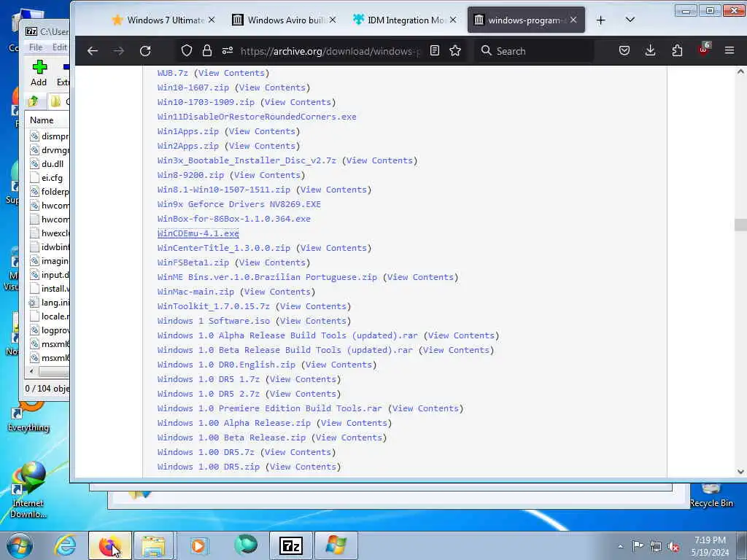747x560 pixels.
Task: Show hidden tray icons arrow
Action: [620, 547]
